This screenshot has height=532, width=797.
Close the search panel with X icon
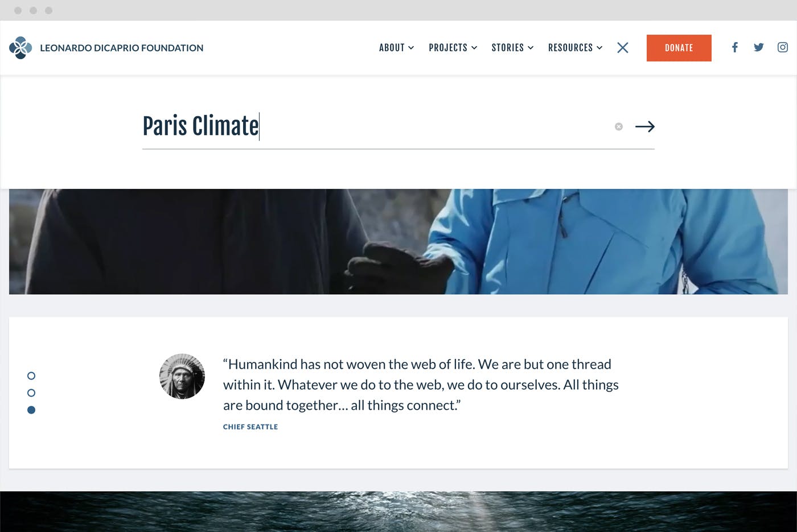coord(623,48)
